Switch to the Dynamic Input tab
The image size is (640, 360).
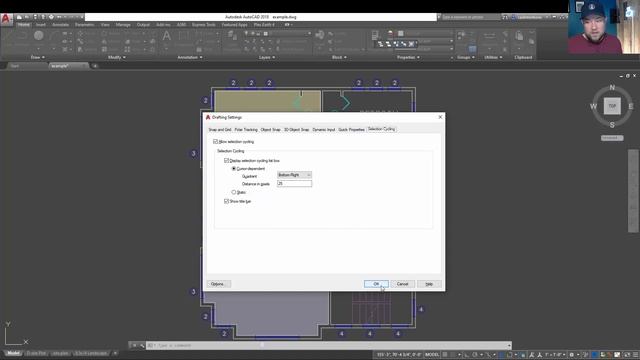(x=324, y=130)
